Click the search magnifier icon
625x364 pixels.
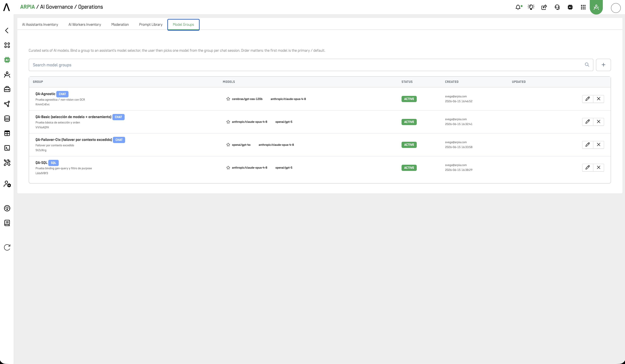(x=587, y=65)
